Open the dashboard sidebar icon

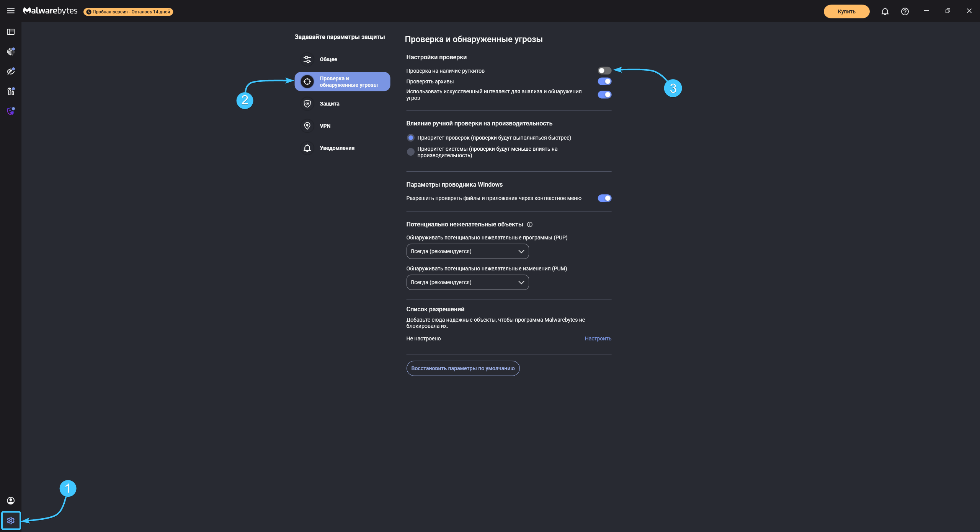11,32
